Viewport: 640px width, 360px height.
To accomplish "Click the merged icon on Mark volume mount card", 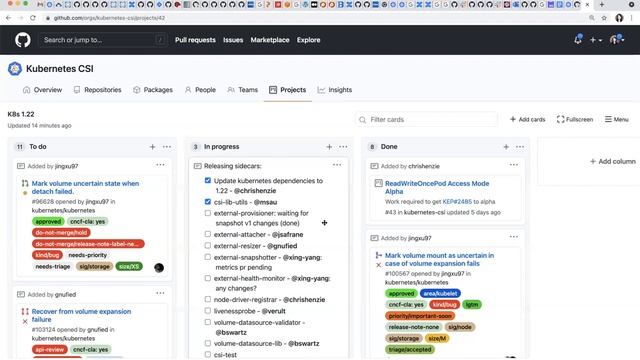I will pos(378,256).
